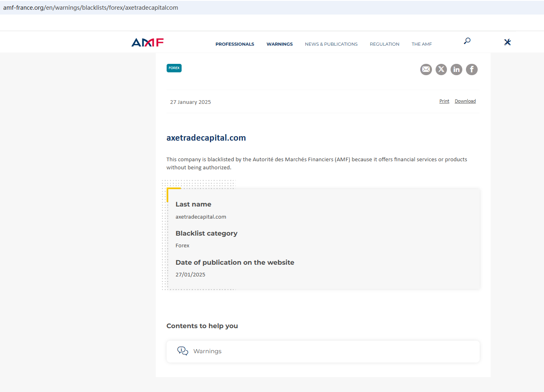Click the publication date 27/01/2025

tap(191, 275)
